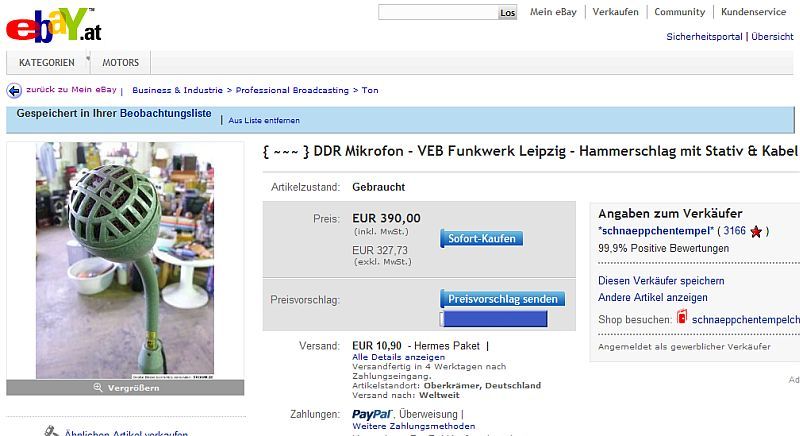The image size is (800, 436).
Task: Expand Alle Details anzeigen shipping link
Action: point(398,357)
